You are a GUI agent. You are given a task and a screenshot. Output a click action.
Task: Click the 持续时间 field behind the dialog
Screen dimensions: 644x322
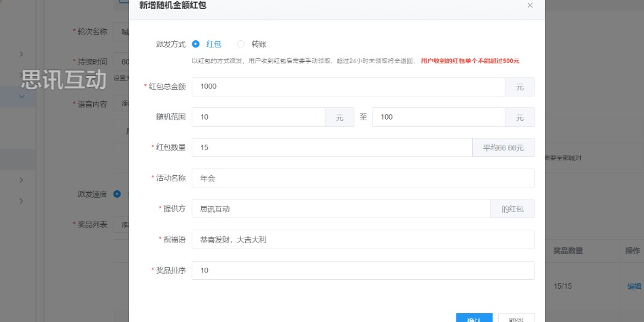click(x=122, y=62)
